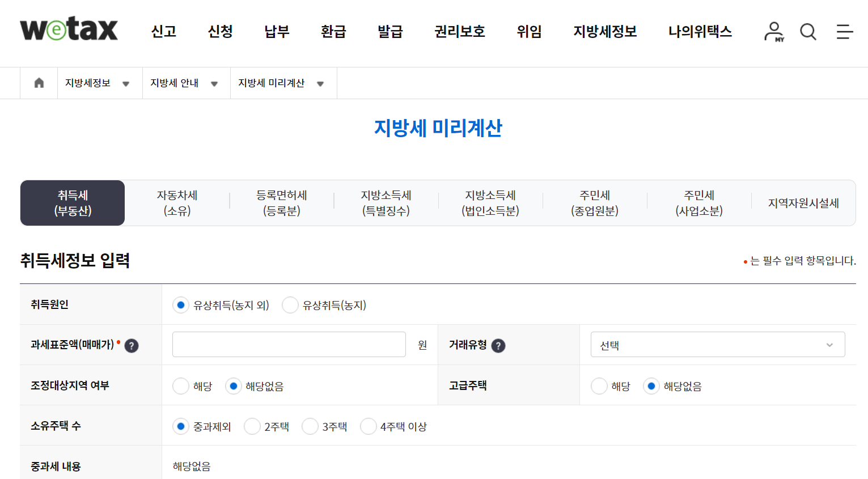Open the 과세표준액(매매가) help question mark
Image resolution: width=868 pixels, height=479 pixels.
coord(131,345)
